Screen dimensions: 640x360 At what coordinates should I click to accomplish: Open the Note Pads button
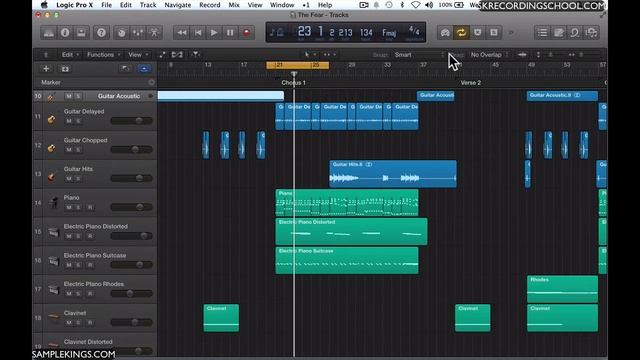559,33
